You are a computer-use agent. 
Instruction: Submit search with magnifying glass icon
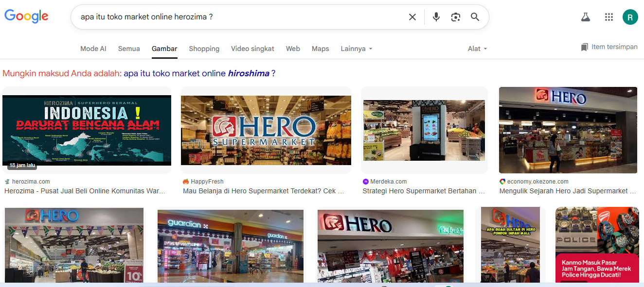pos(475,17)
